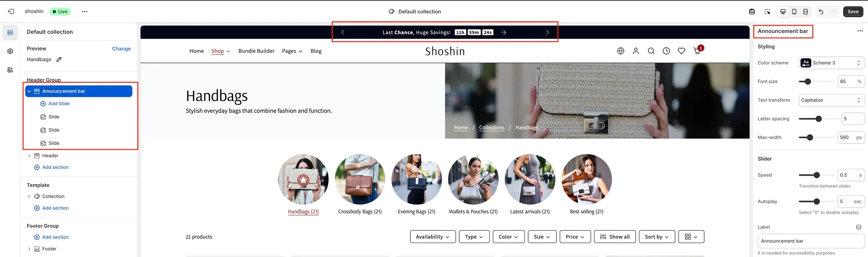Screen dimensions: 868x257
Task: Open the Bundle Builder menu item
Action: [x=256, y=51]
